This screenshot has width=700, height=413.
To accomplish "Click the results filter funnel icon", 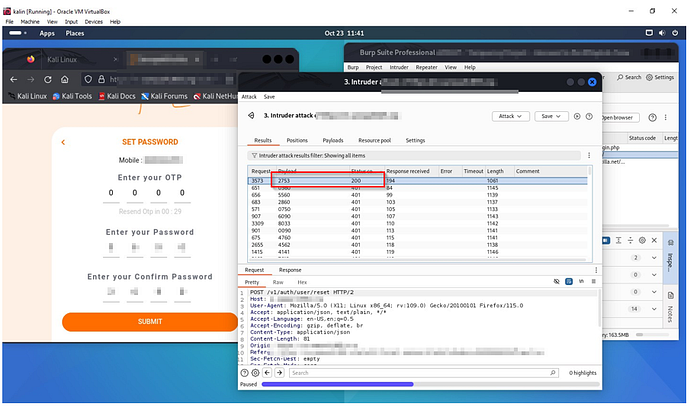I will pyautogui.click(x=254, y=156).
